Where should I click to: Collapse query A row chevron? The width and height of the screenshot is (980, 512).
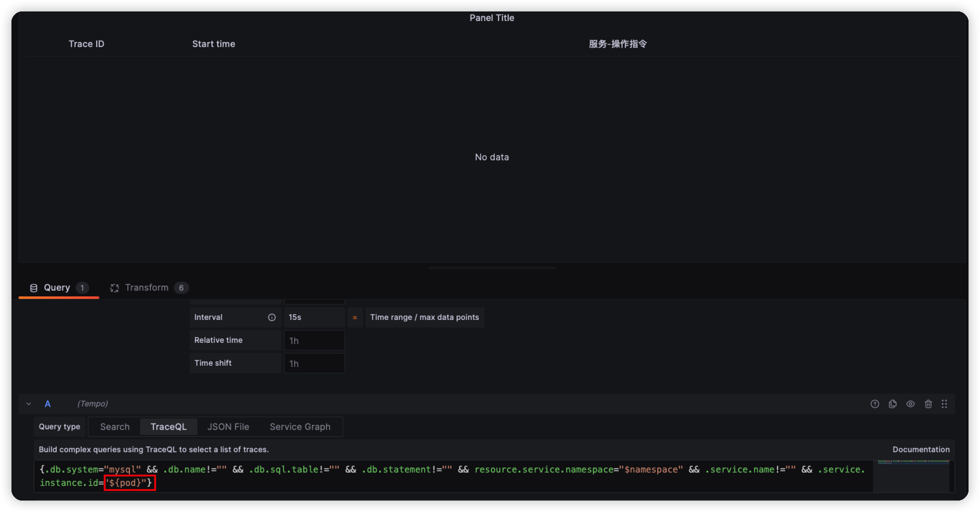[x=29, y=404]
